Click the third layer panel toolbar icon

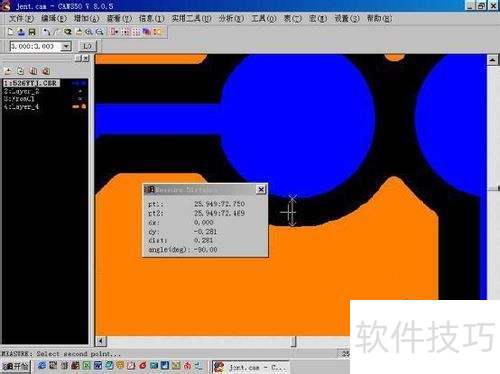coord(33,71)
